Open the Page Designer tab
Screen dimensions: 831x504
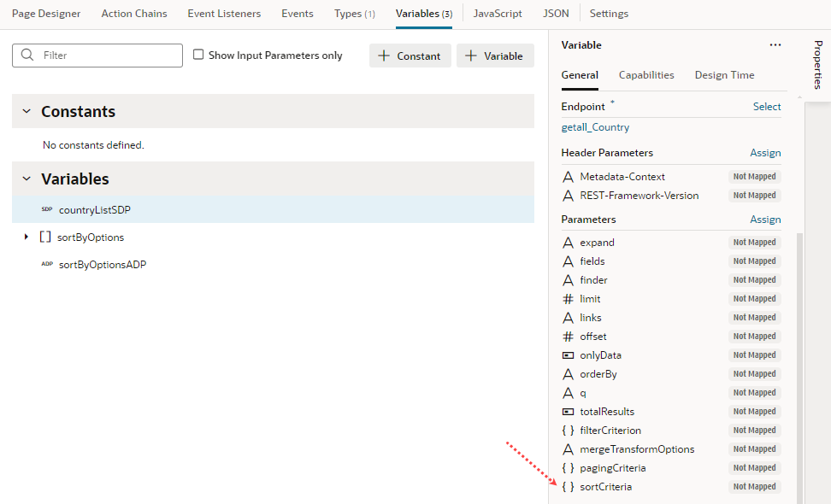point(46,14)
